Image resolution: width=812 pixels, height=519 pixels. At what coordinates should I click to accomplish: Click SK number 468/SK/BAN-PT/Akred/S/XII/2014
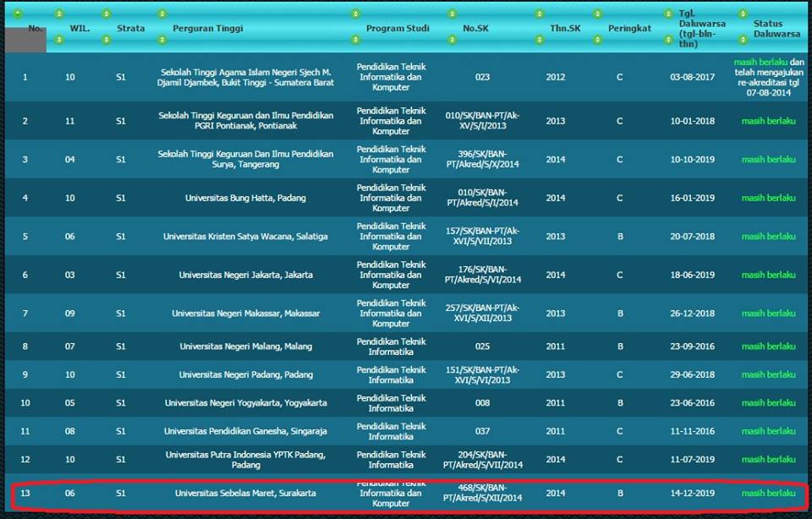(484, 493)
